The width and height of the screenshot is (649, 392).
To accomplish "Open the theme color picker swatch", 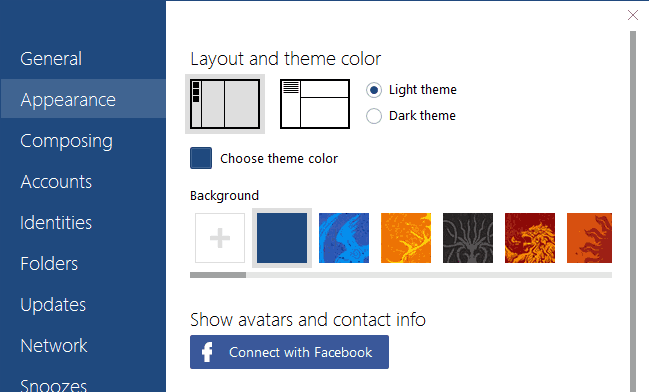I will pos(201,158).
